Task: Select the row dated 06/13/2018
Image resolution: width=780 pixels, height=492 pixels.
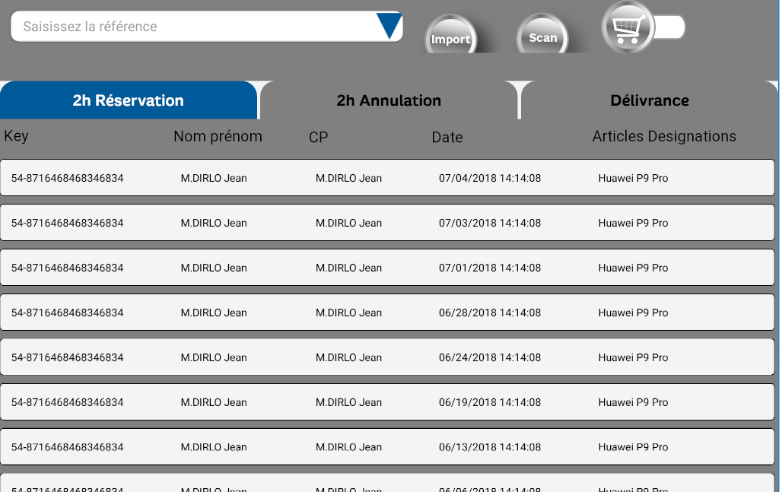Action: [387, 446]
